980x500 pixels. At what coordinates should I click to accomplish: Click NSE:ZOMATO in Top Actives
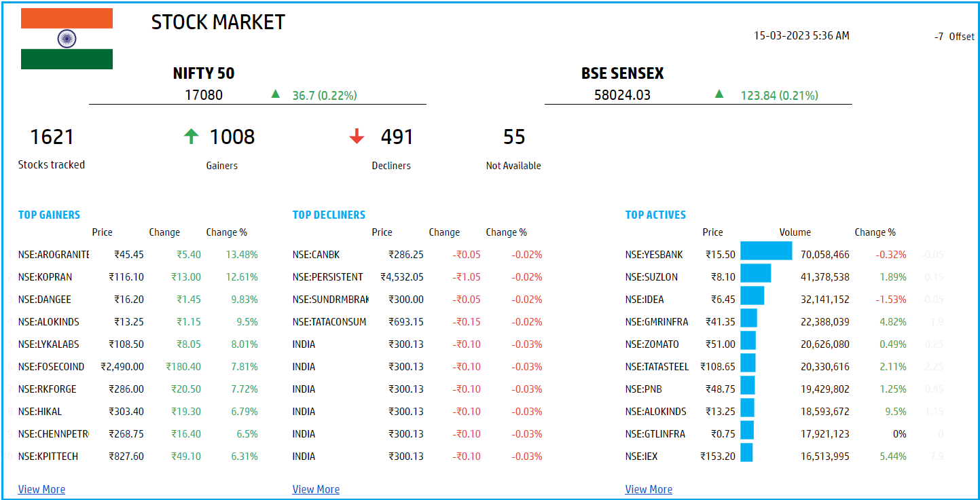pos(652,344)
